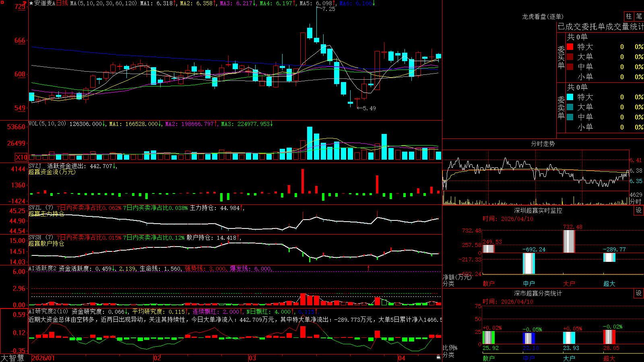Viewport: 644px width, 362px height.
Task: Click the 强势线: 3.000 label
Action: 206,269
